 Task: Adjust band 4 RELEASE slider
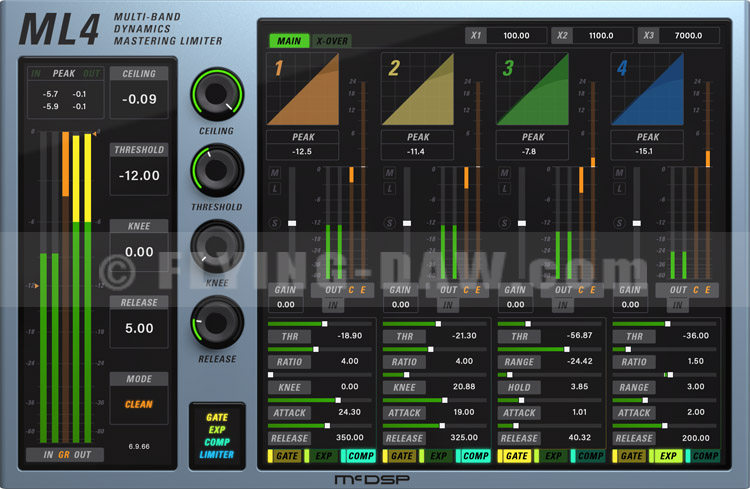tap(664, 425)
